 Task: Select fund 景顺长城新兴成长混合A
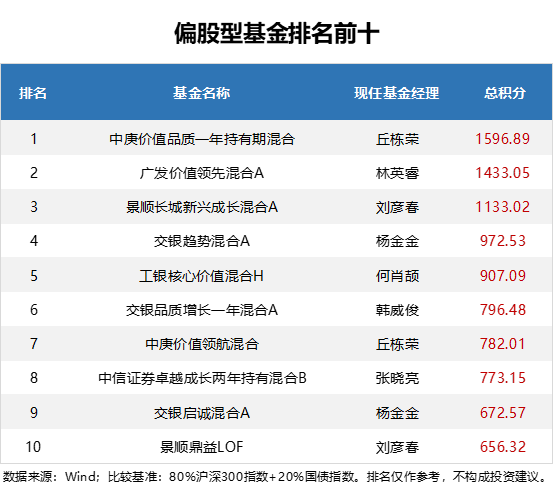point(202,207)
